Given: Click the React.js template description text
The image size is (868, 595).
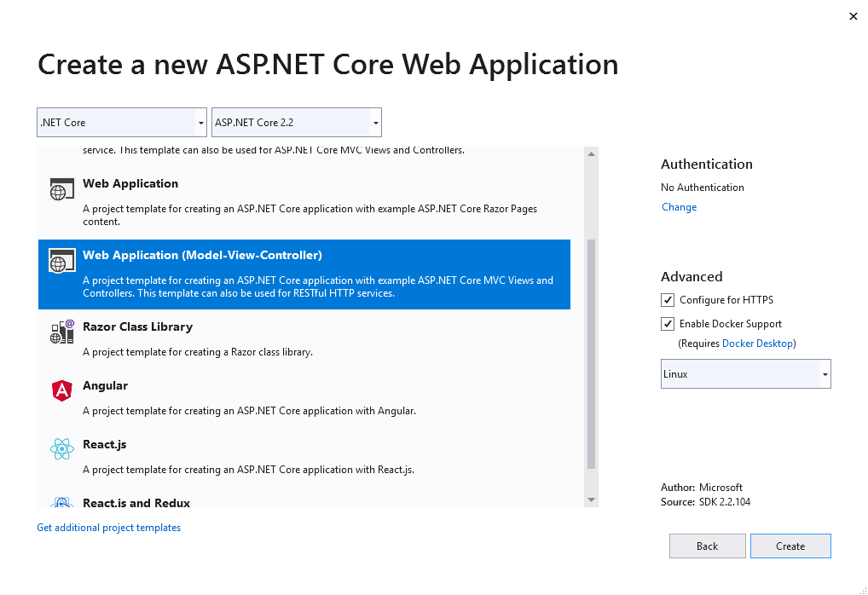Looking at the screenshot, I should click(249, 470).
